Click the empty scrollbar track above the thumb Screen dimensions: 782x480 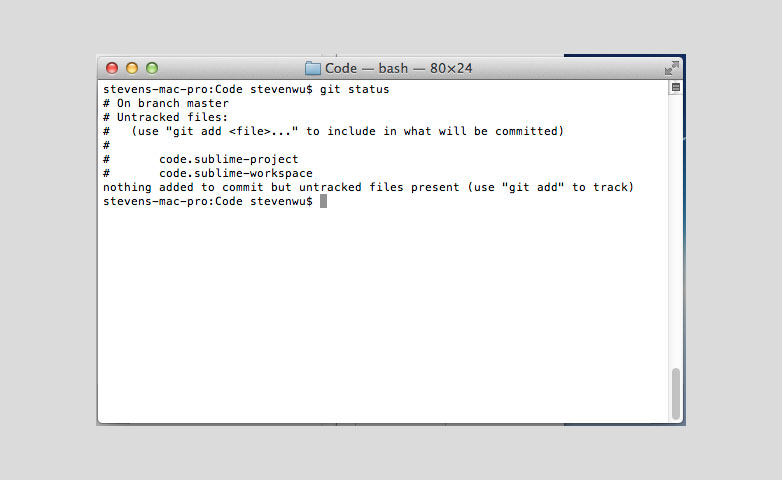(675, 230)
